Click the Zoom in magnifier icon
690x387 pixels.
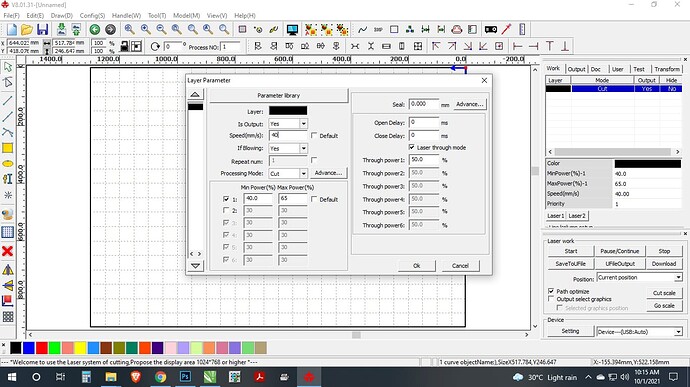pos(146,29)
